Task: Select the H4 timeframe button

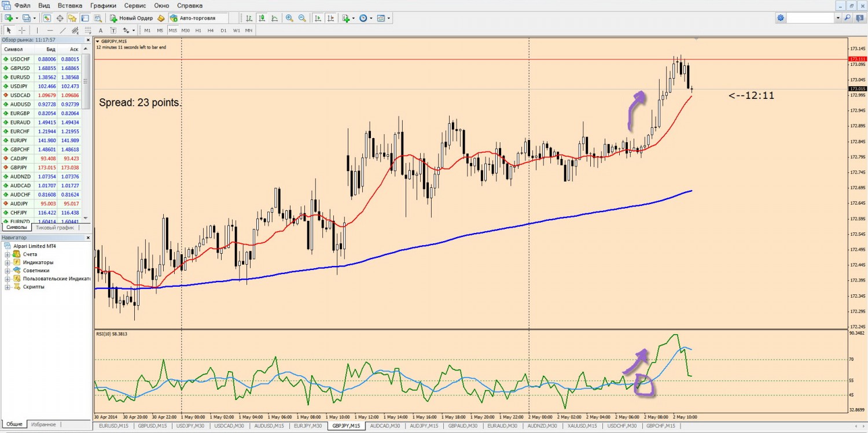Action: tap(211, 30)
